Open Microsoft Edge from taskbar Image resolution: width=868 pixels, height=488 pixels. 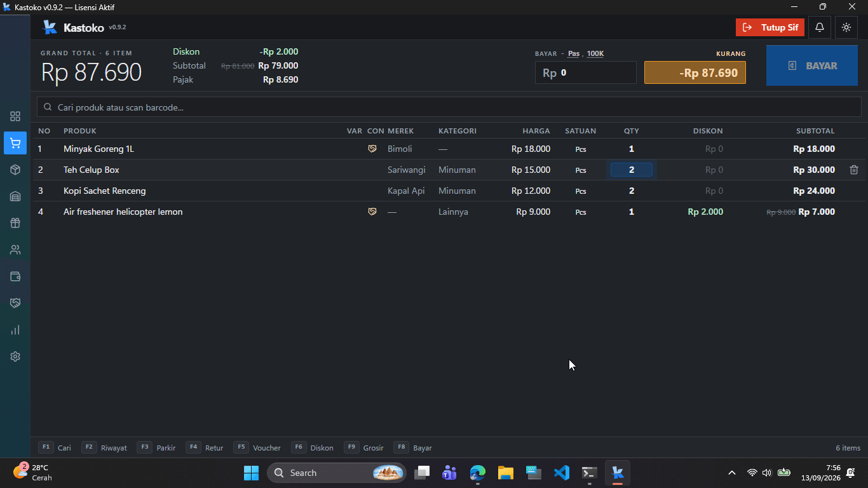[x=477, y=473]
